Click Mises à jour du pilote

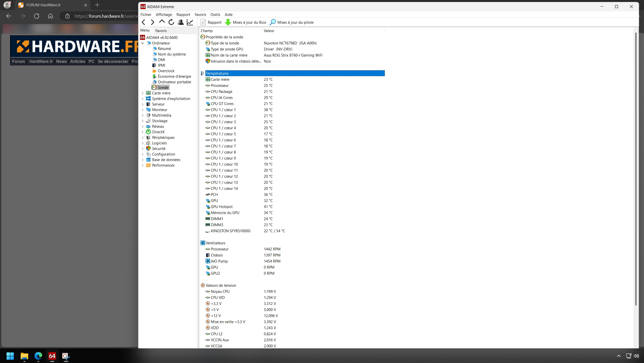point(292,22)
